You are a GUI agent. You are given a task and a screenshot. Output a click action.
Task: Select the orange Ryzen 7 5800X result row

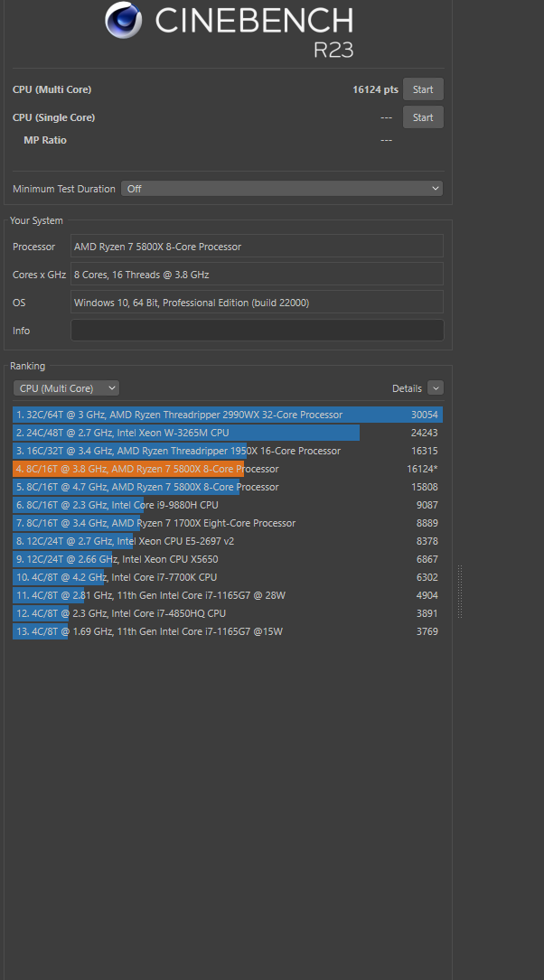(x=228, y=469)
